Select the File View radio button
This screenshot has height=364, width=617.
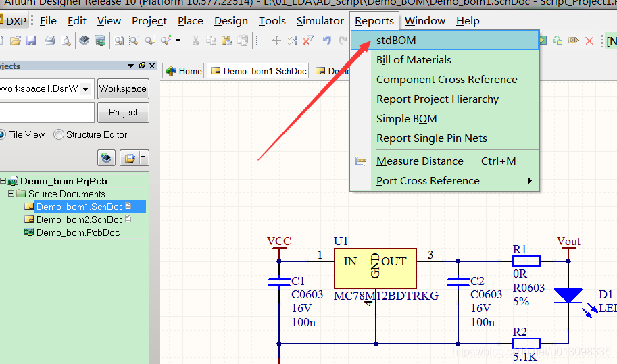click(x=2, y=134)
